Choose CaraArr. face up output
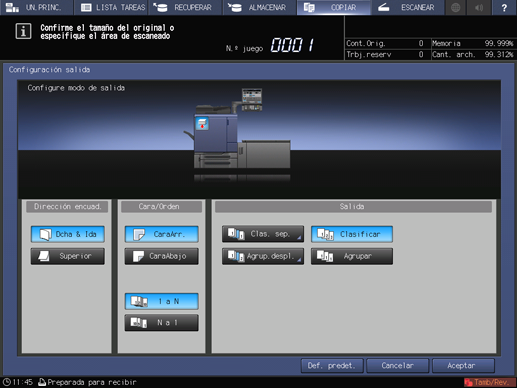Screen dimensions: 517x388 click(162, 234)
